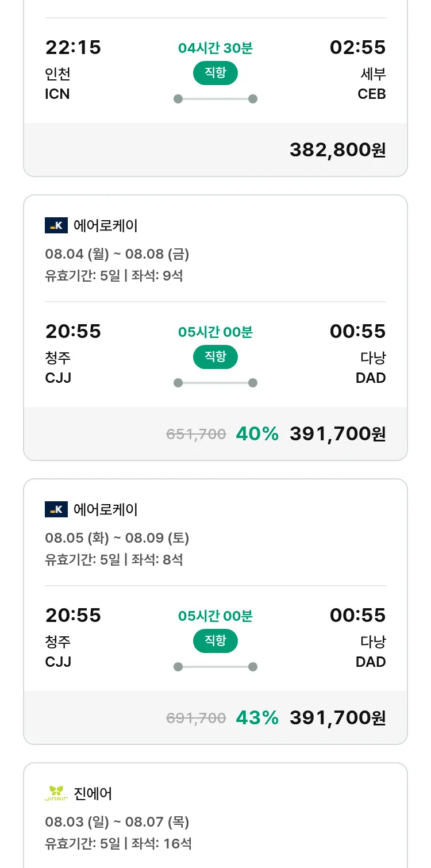Tap the struck-through 651,700 original price

tap(196, 434)
